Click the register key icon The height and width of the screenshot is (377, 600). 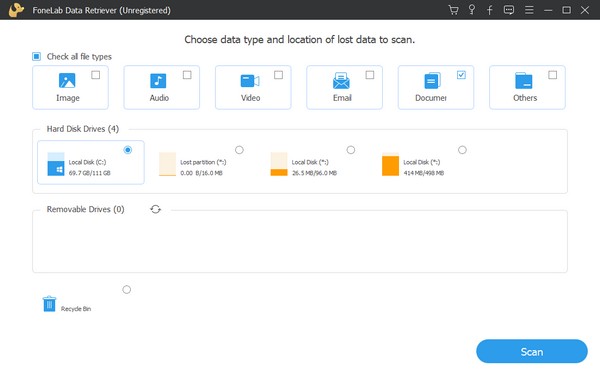pos(472,10)
